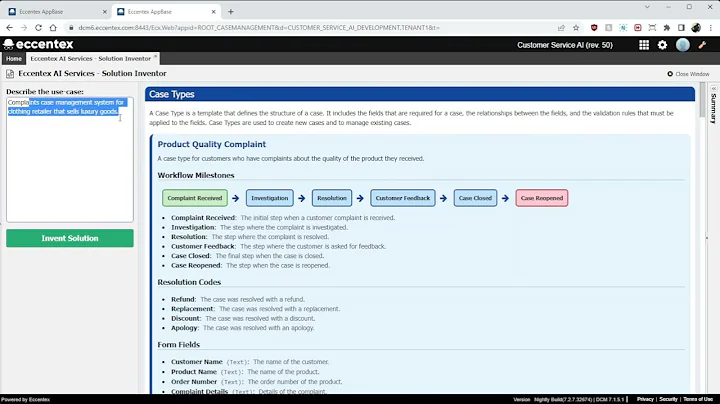Open the Security link in footer
This screenshot has width=720, height=404.
(x=668, y=399)
